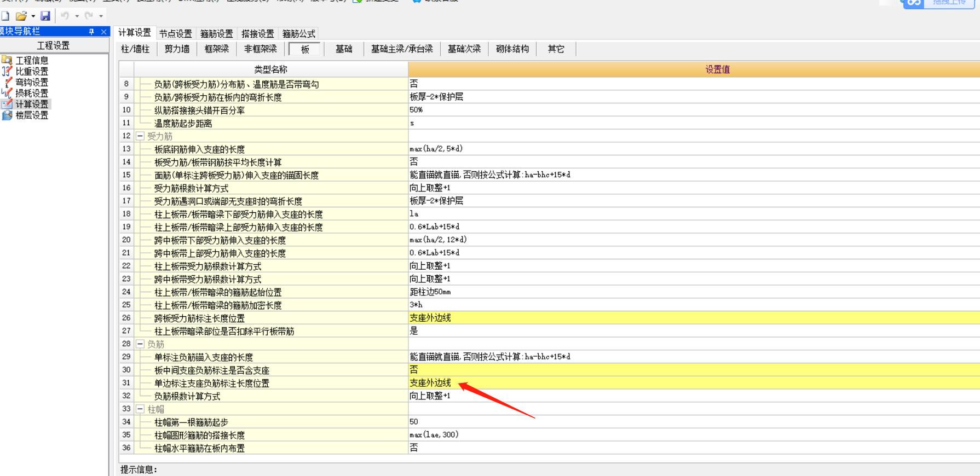Image resolution: width=980 pixels, height=476 pixels.
Task: Click the max(lae,300) value in row 35
Action: (x=694, y=435)
